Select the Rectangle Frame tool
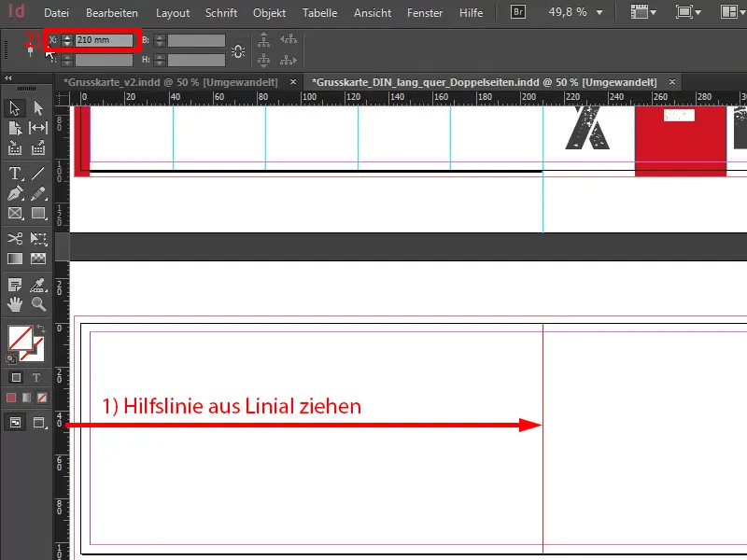747x560 pixels. point(15,213)
